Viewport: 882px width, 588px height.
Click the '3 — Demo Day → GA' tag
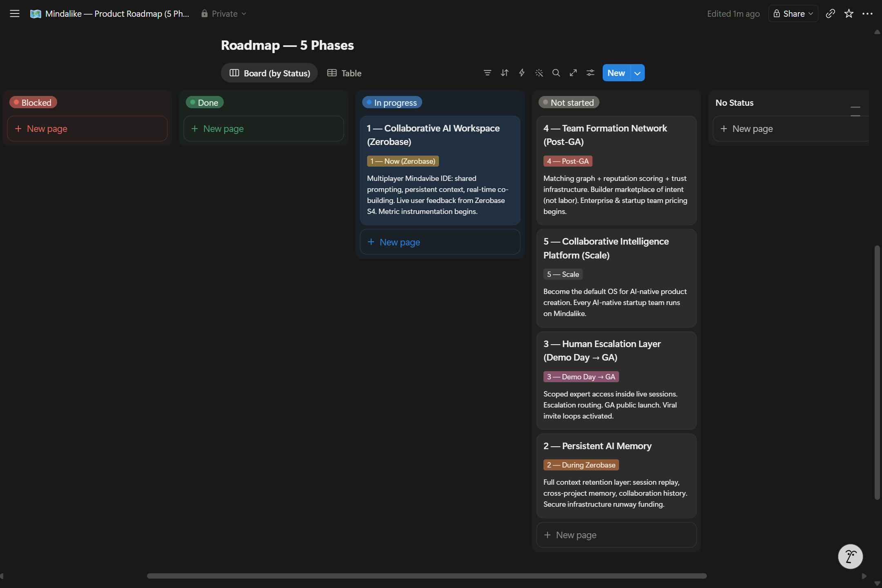(x=581, y=376)
